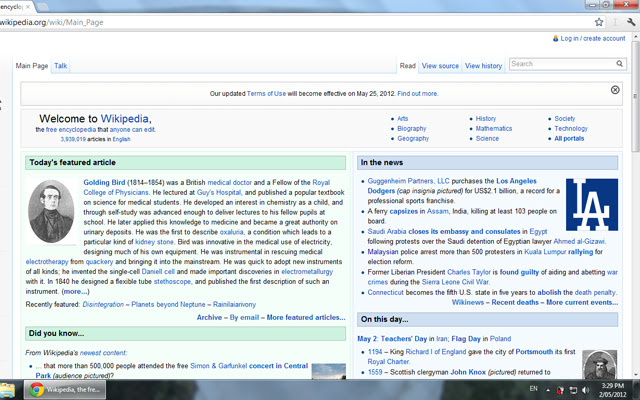Open the Science portal link
640x400 pixels.
487,138
